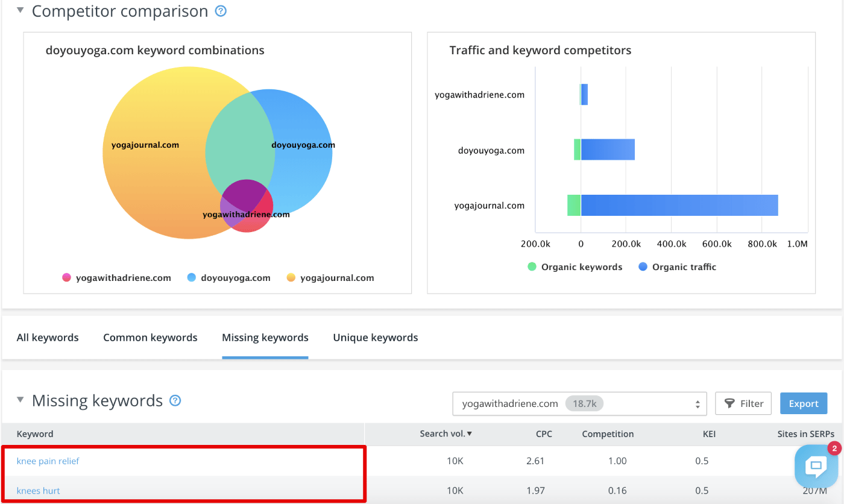The image size is (844, 504).
Task: Click the yogajournal.com chart axis label
Action: point(489,206)
